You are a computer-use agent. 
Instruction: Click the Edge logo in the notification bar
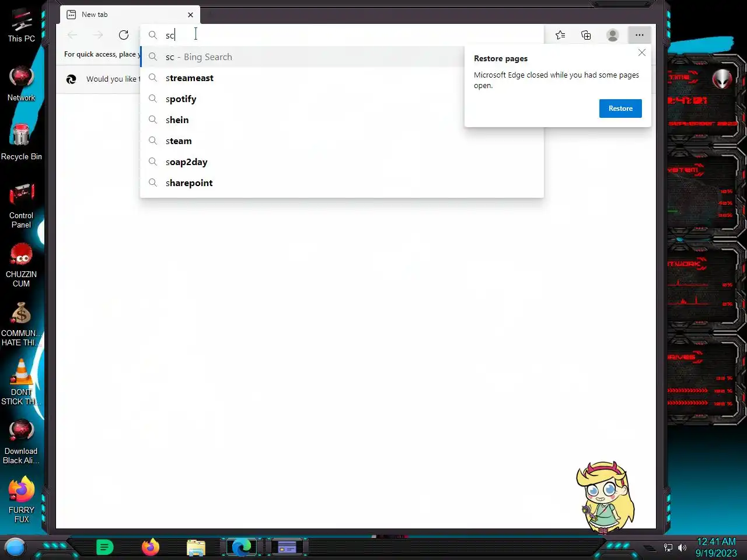coord(71,79)
